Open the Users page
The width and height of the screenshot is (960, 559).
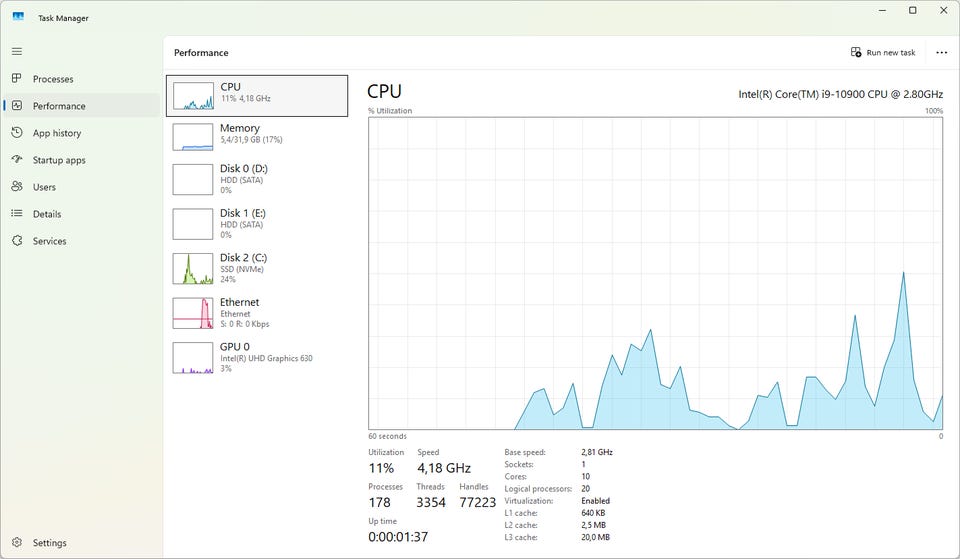coord(44,187)
